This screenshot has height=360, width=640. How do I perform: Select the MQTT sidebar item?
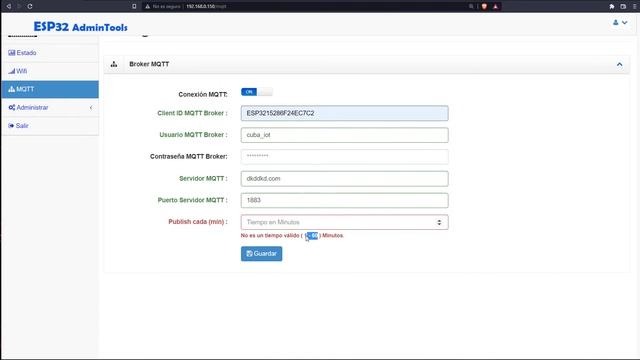tap(50, 89)
